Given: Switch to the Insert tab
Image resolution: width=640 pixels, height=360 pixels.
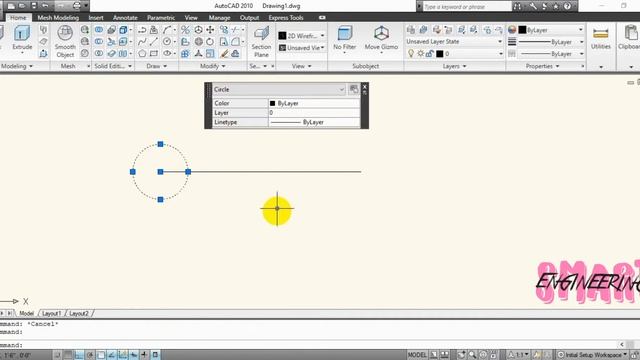Looking at the screenshot, I should [x=96, y=18].
